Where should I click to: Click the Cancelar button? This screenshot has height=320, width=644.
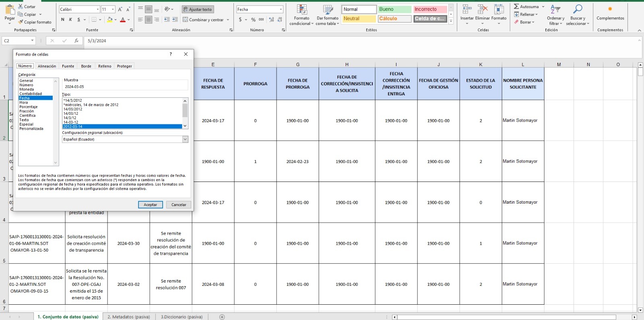179,204
